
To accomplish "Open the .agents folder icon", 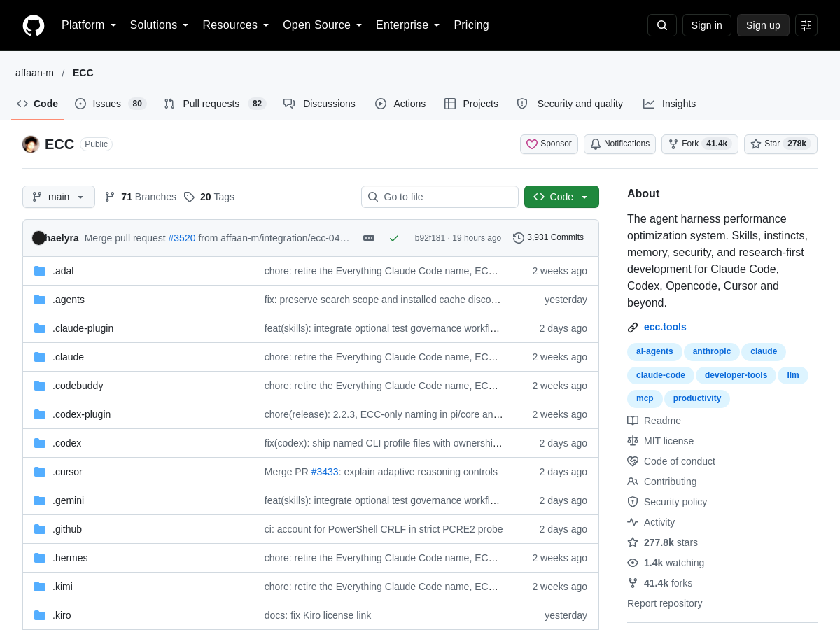I will click(x=40, y=300).
